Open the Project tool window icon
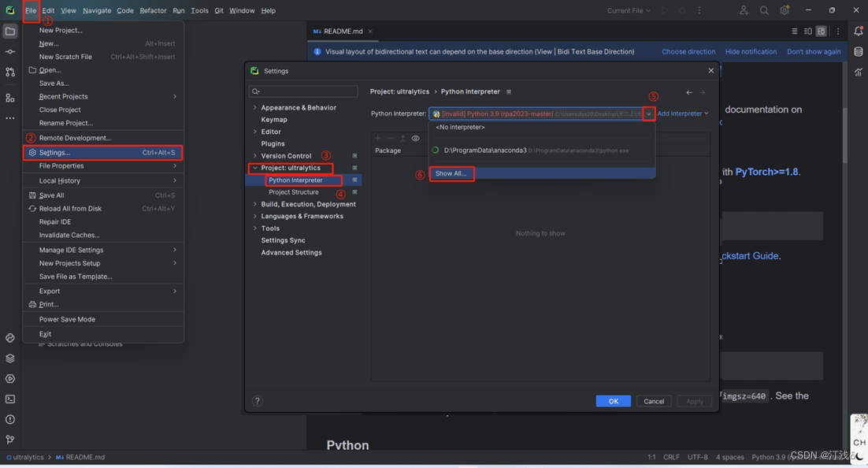 click(x=10, y=32)
